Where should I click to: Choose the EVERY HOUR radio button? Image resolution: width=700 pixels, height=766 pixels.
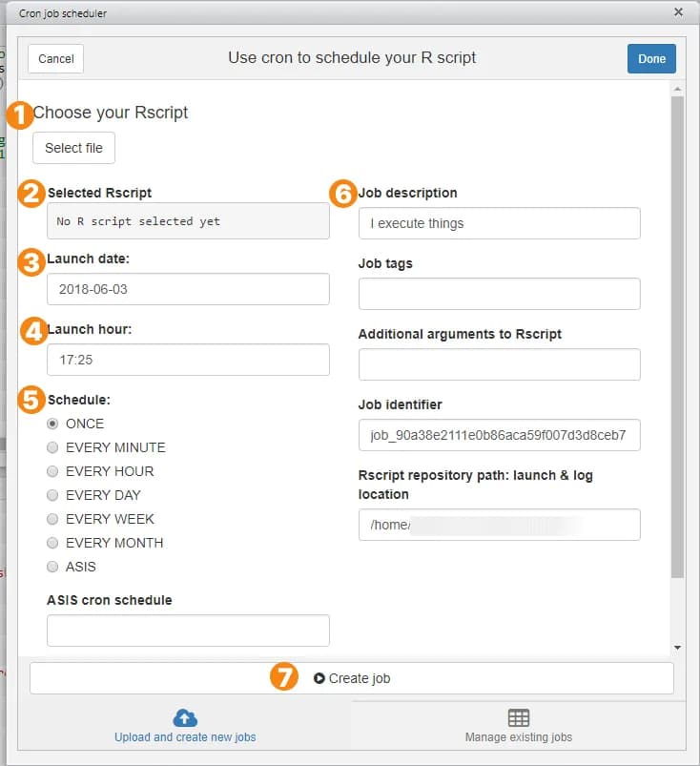[x=53, y=471]
